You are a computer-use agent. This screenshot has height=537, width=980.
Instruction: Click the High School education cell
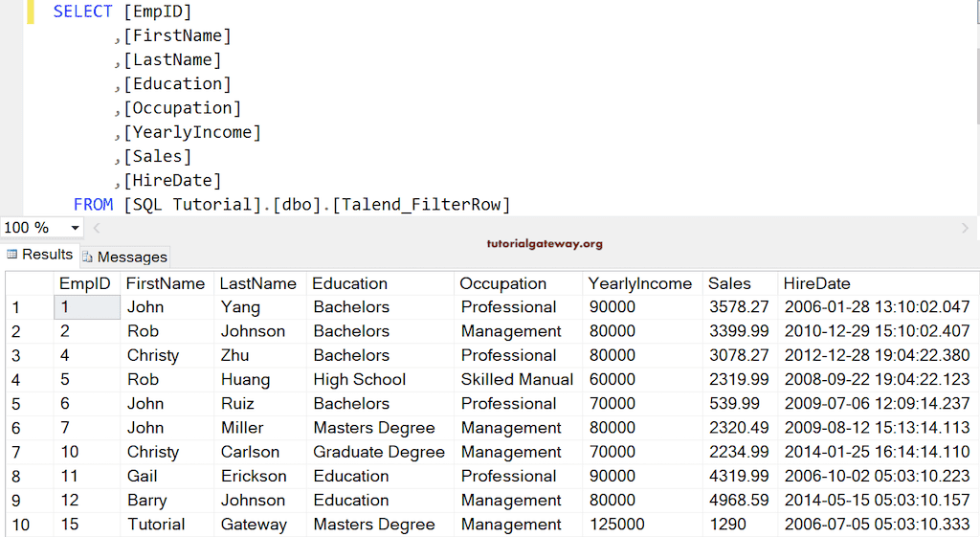click(380, 379)
